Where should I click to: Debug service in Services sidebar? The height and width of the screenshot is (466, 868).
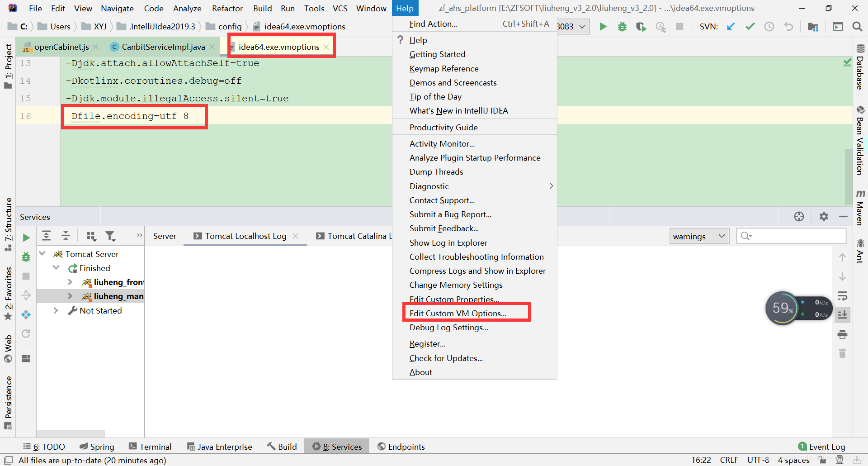pos(26,257)
